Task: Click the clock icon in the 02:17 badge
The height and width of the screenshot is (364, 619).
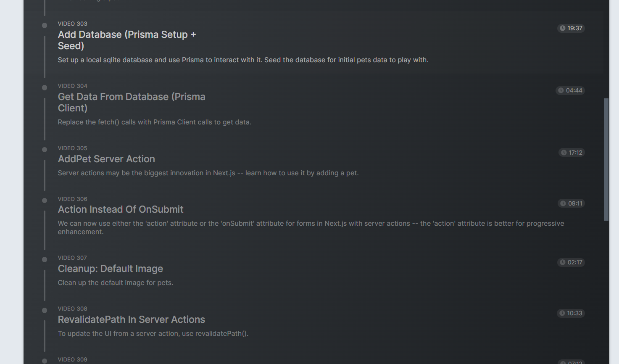Action: tap(562, 262)
